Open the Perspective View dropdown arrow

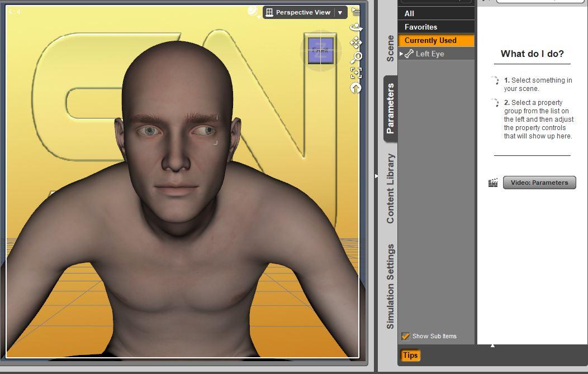click(340, 12)
